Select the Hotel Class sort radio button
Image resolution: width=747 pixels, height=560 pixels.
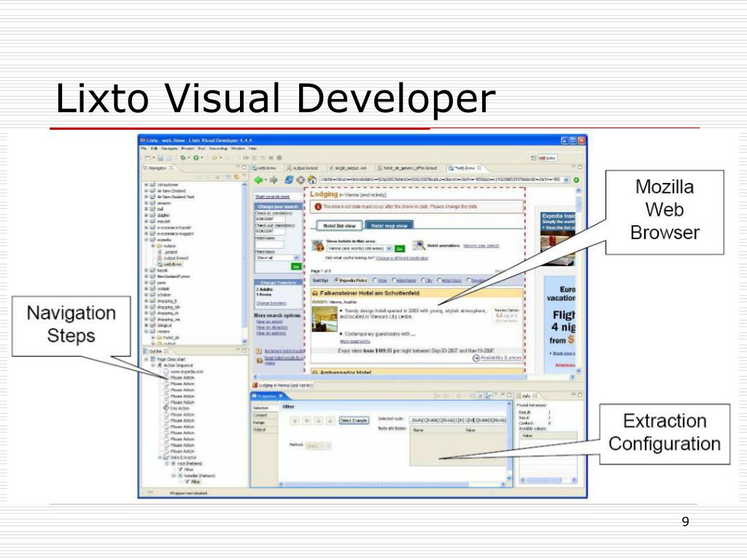pyautogui.click(x=439, y=281)
